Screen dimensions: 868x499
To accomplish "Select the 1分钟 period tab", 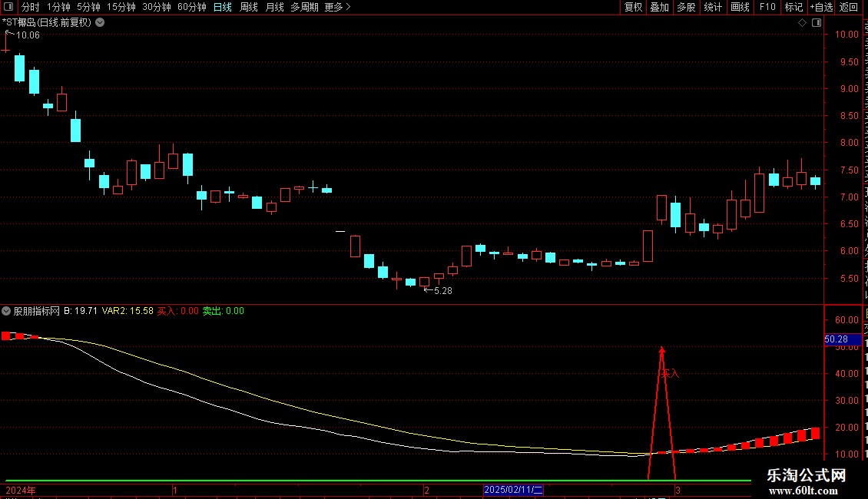I will click(58, 7).
